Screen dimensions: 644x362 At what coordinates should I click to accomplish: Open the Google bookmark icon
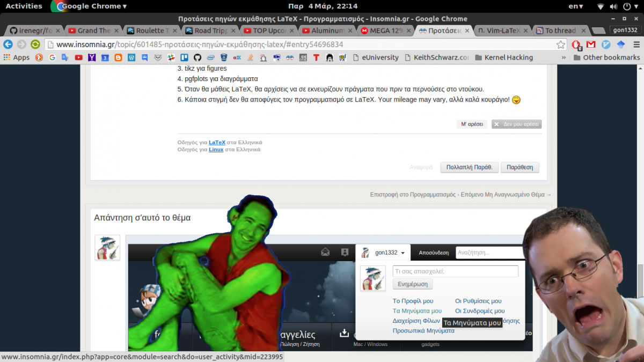coord(52,57)
